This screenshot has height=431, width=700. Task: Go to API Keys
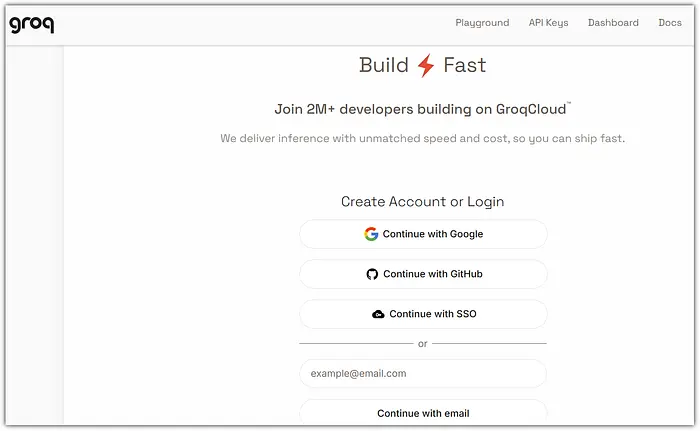point(548,23)
